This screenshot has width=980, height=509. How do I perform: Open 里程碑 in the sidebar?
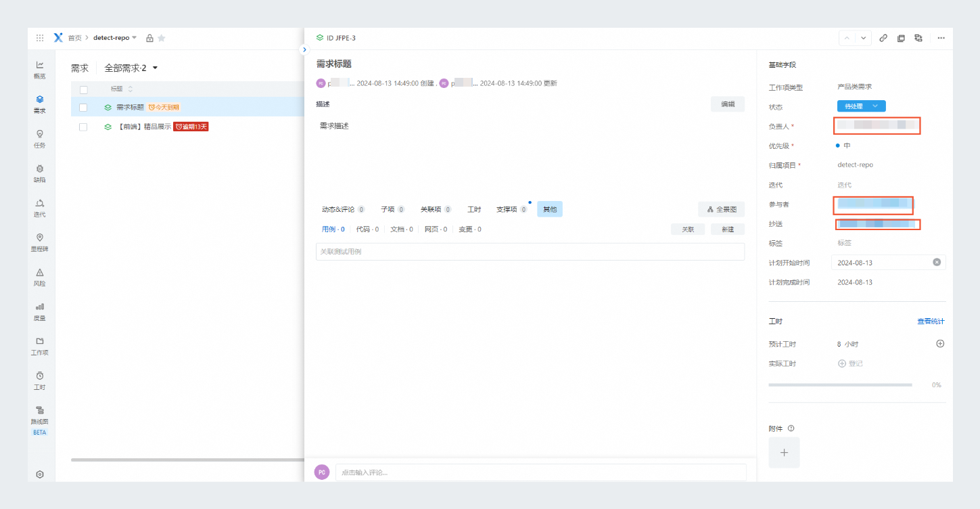[x=40, y=242]
